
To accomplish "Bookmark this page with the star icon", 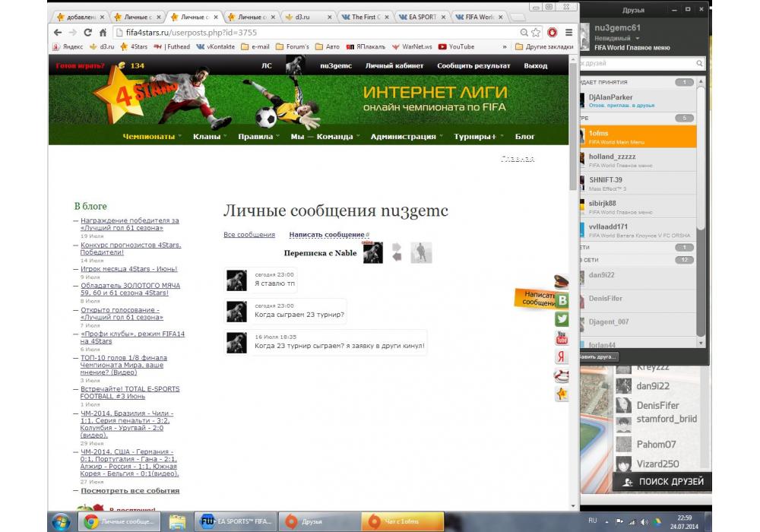I will [x=536, y=33].
